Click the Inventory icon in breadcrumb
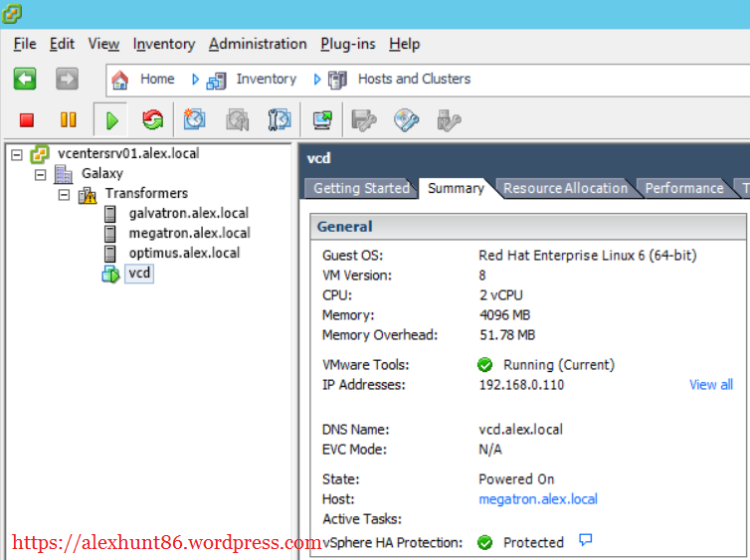Image resolution: width=750 pixels, height=560 pixels. coord(216,80)
